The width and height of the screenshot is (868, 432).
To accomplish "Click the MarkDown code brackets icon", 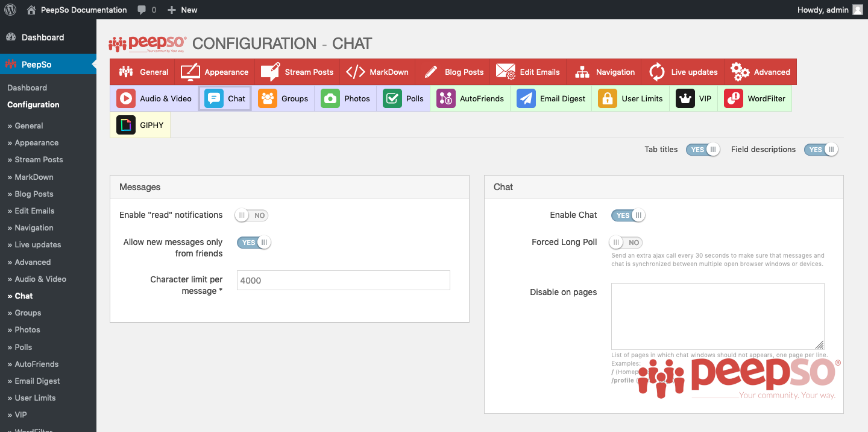I will pyautogui.click(x=356, y=72).
